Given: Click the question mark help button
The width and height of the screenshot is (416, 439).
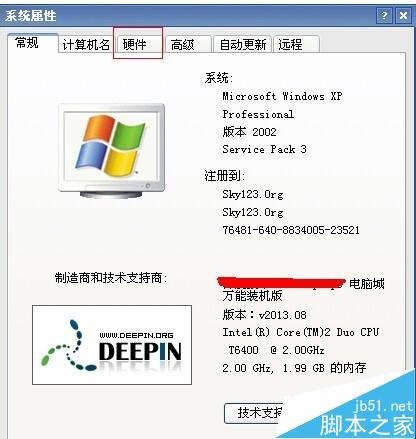Looking at the screenshot, I should tap(384, 15).
